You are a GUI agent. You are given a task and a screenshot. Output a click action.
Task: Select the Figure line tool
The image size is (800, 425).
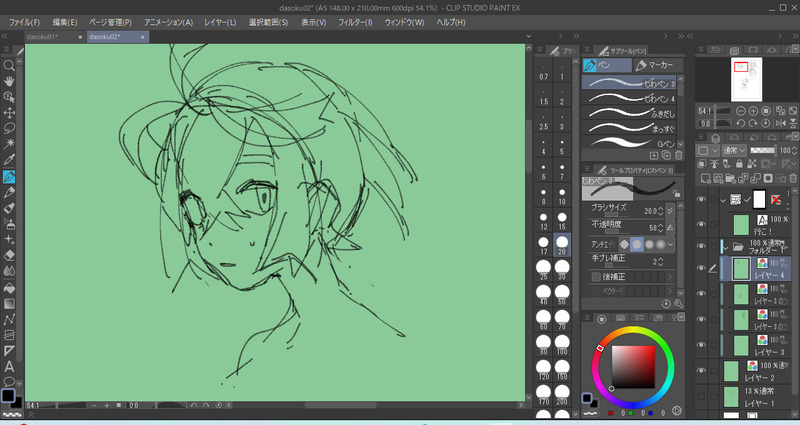pos(9,319)
